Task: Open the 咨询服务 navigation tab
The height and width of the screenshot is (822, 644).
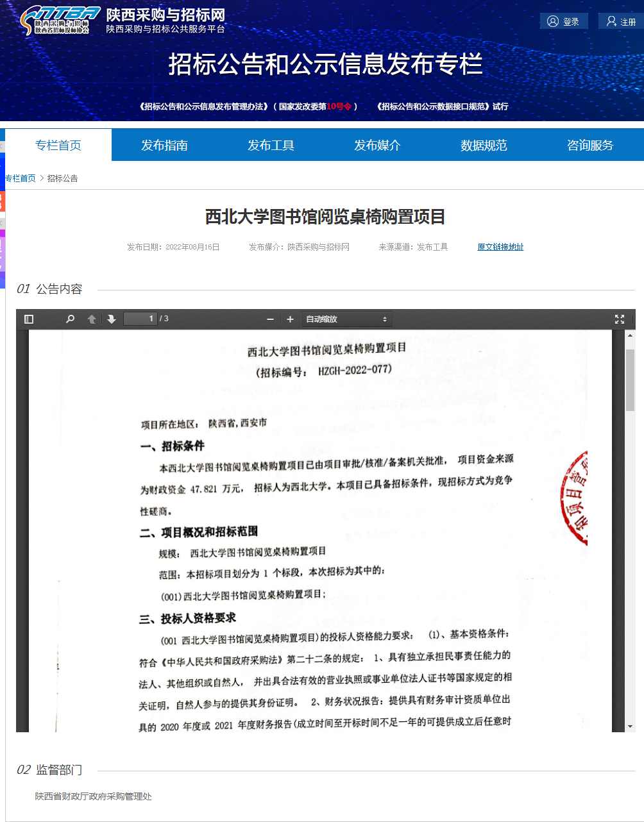Action: tap(590, 146)
